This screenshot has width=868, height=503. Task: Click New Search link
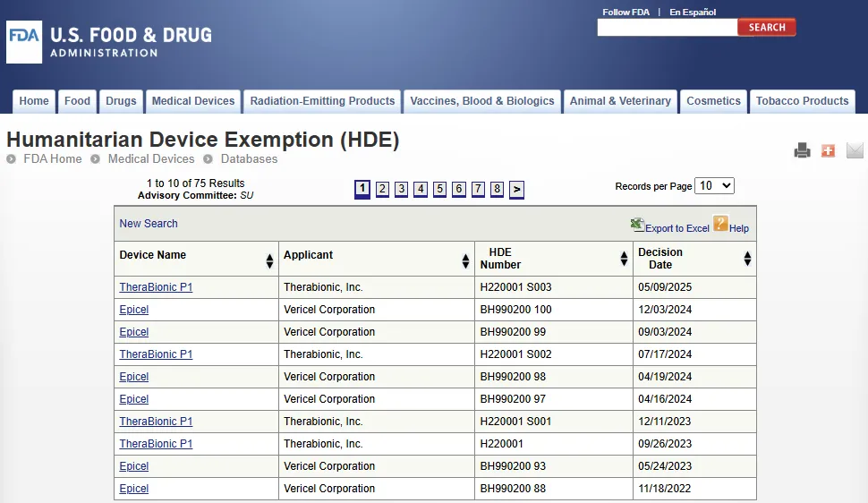149,223
